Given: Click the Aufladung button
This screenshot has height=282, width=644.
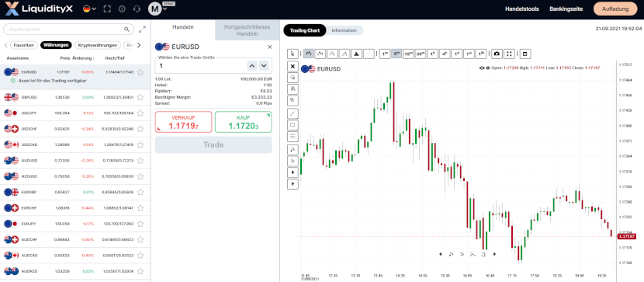Looking at the screenshot, I should pos(615,9).
